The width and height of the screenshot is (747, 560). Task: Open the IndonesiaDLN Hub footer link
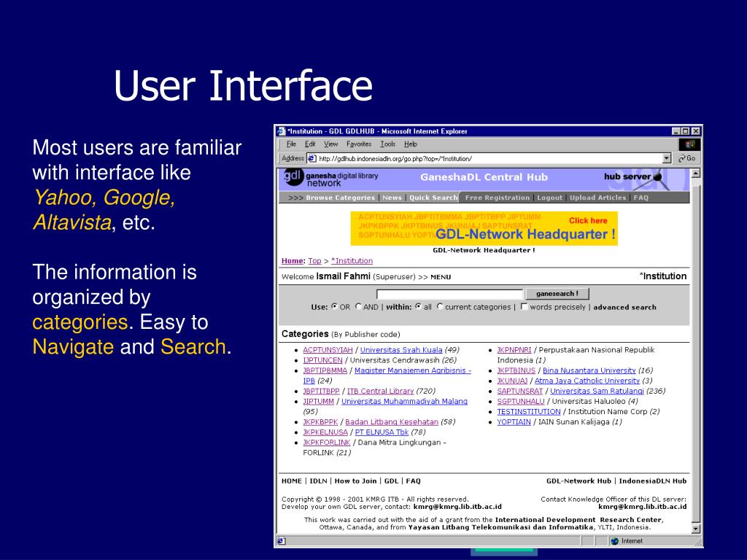[x=653, y=481]
